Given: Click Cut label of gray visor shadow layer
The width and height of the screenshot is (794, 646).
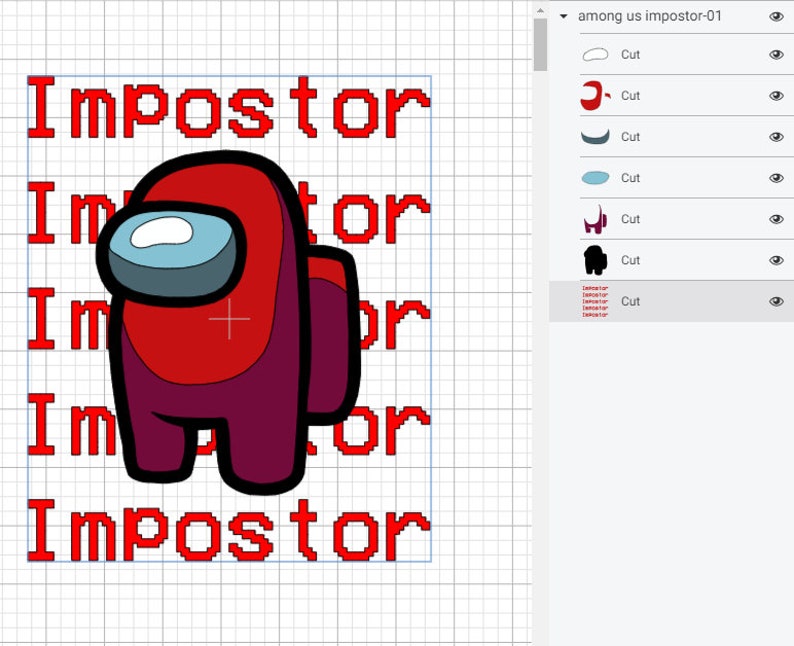Looking at the screenshot, I should coord(630,137).
